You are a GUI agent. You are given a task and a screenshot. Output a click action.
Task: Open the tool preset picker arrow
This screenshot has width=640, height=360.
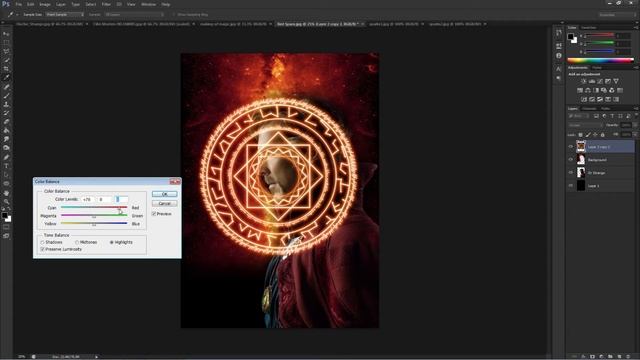18,15
